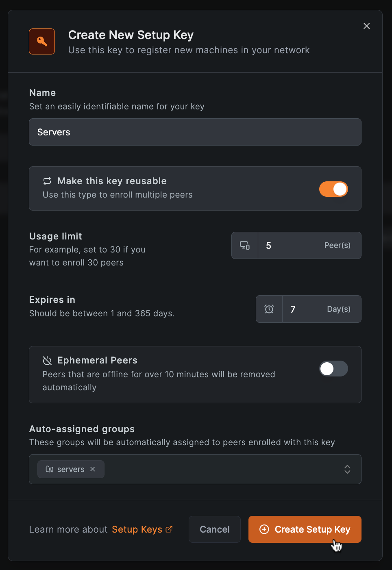Focus the Name input containing Servers

coord(195,132)
